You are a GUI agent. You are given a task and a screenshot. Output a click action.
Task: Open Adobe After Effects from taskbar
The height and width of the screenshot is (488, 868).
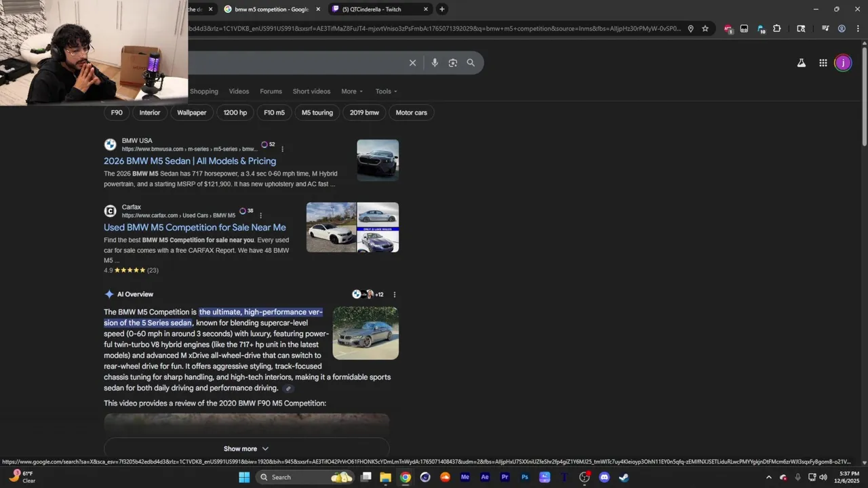485,477
